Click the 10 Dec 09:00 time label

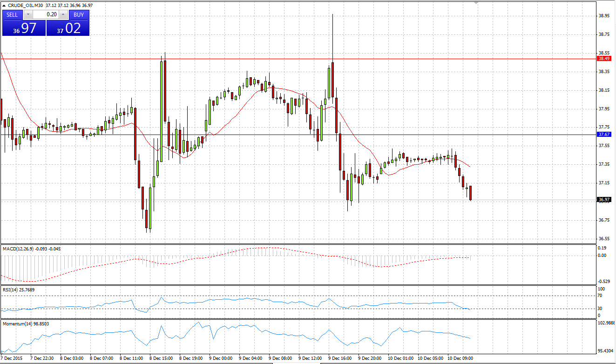(x=460, y=358)
